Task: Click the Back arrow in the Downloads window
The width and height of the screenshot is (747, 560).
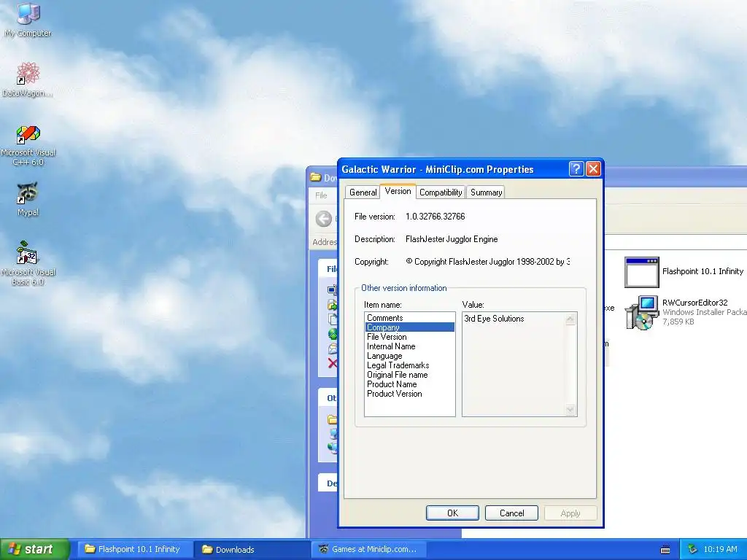Action: (324, 219)
